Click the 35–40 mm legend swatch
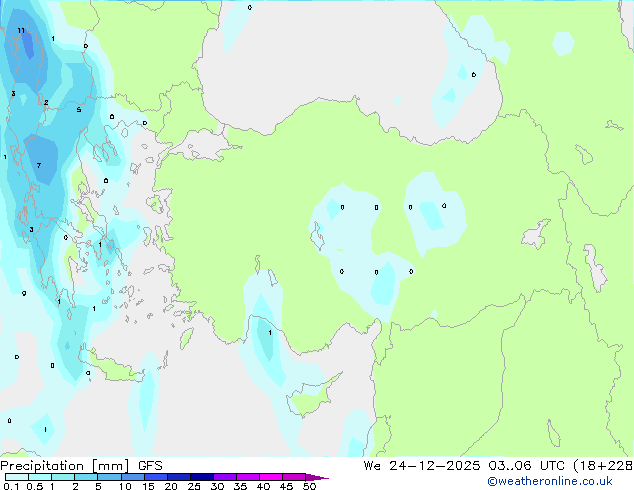The width and height of the screenshot is (634, 490). [247, 477]
